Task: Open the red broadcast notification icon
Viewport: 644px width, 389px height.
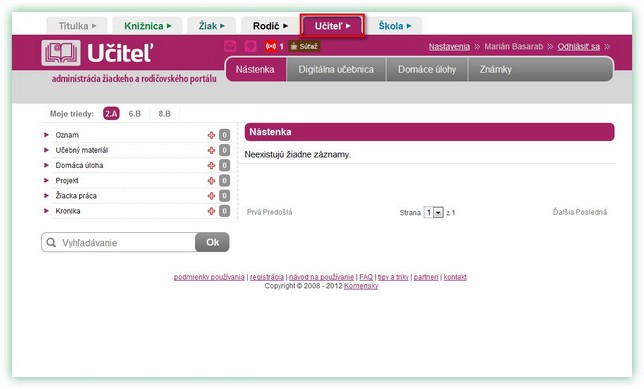Action: click(x=271, y=46)
